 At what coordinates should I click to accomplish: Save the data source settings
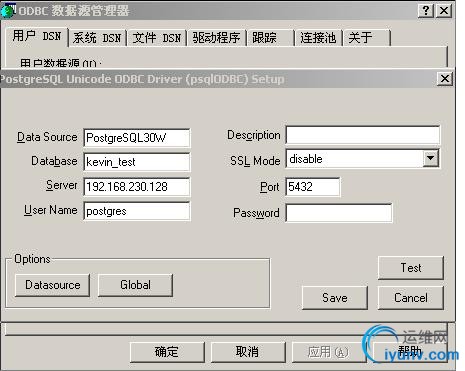(x=335, y=298)
